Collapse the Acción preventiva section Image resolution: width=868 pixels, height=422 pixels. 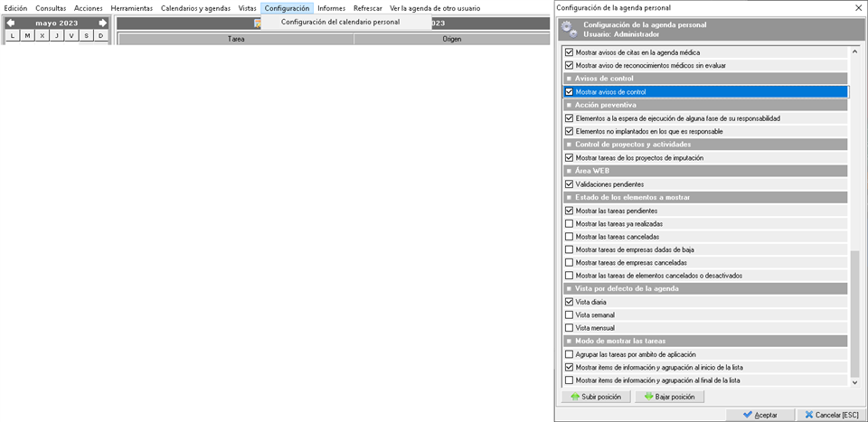[x=569, y=105]
